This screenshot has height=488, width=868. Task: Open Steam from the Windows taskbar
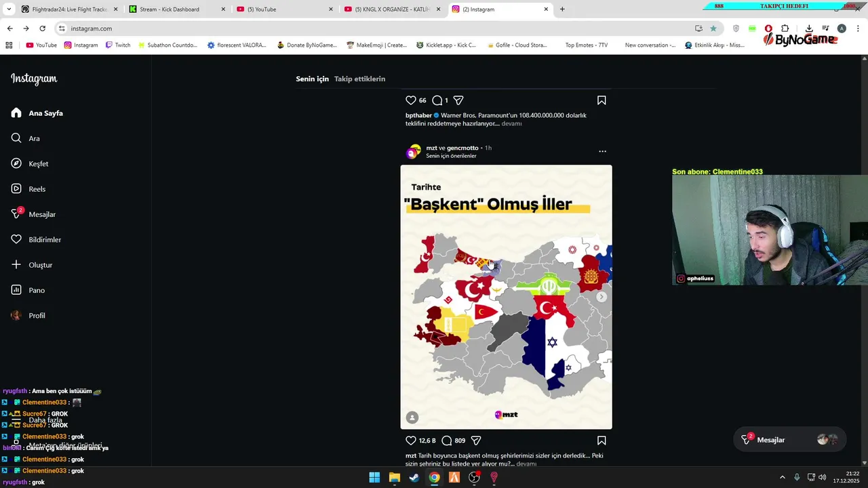coord(414,478)
